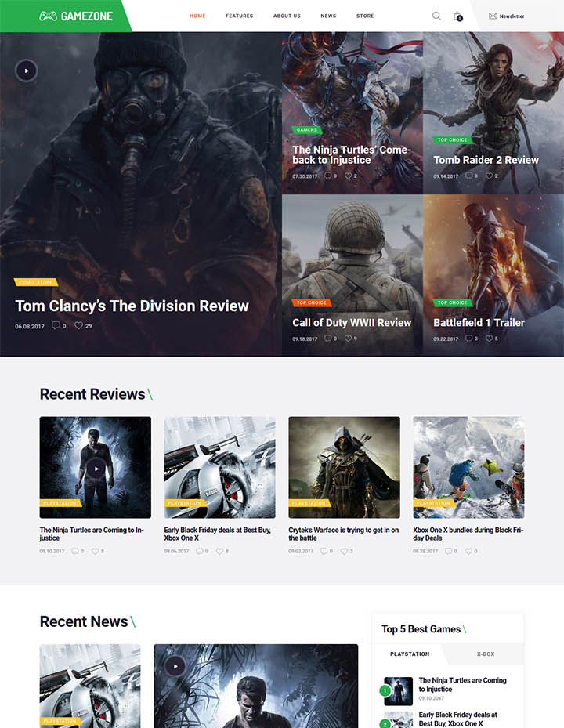Screen dimensions: 564x728
Task: Open Early Black Friday deals car thumbnail in Recent Reviews
Action: [219, 467]
